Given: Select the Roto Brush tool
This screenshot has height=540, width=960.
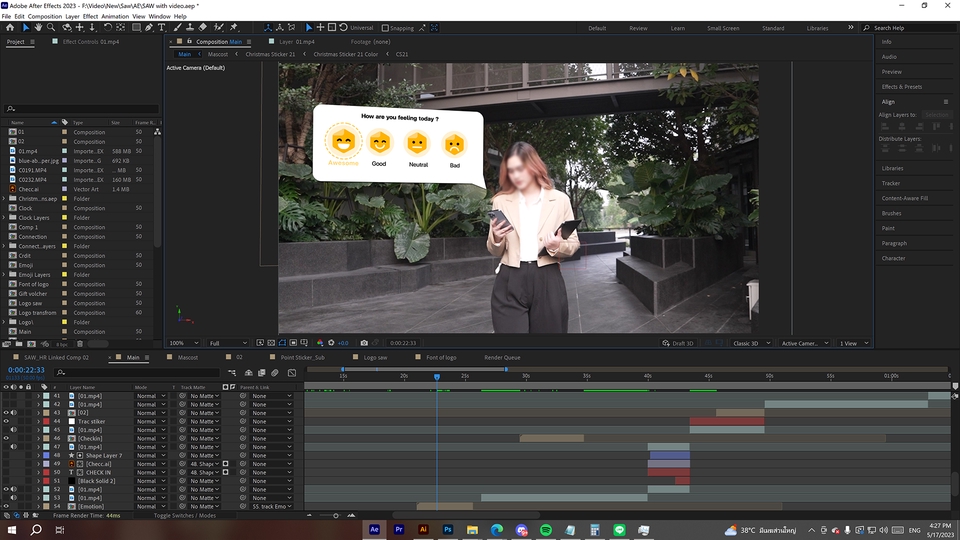Looking at the screenshot, I should [219, 28].
